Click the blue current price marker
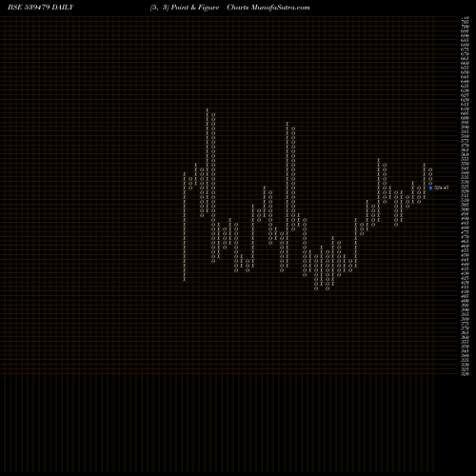Screen dimensions: 476x476 coord(430,188)
